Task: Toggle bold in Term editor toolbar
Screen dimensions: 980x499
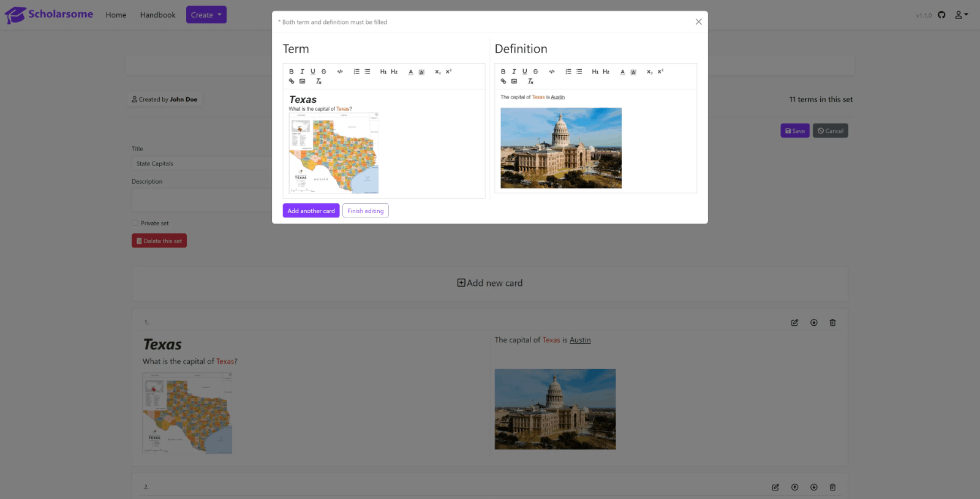Action: click(x=292, y=72)
